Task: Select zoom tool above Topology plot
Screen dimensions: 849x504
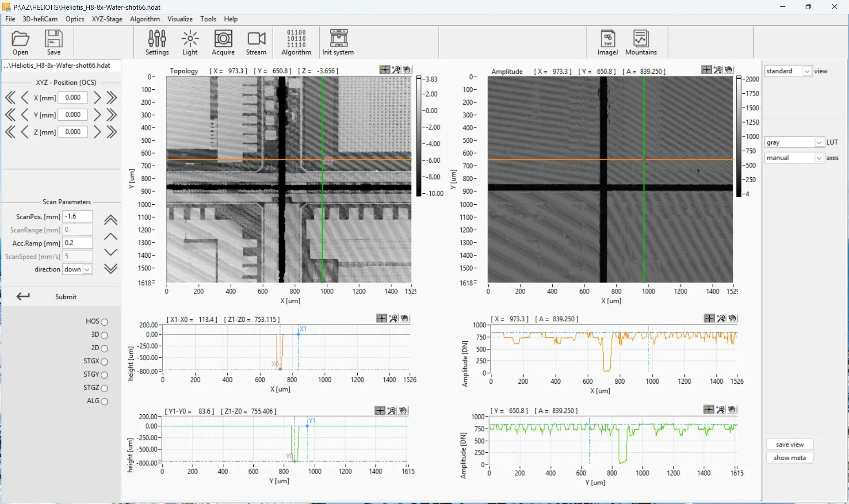Action: [396, 70]
